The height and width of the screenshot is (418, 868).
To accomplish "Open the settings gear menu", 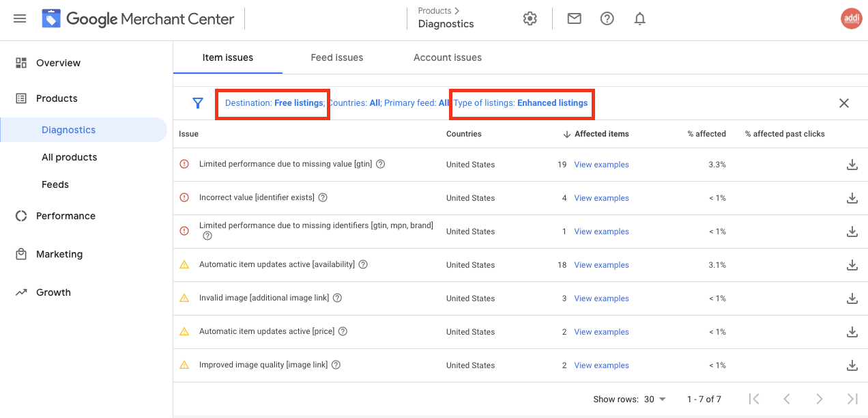I will click(530, 18).
